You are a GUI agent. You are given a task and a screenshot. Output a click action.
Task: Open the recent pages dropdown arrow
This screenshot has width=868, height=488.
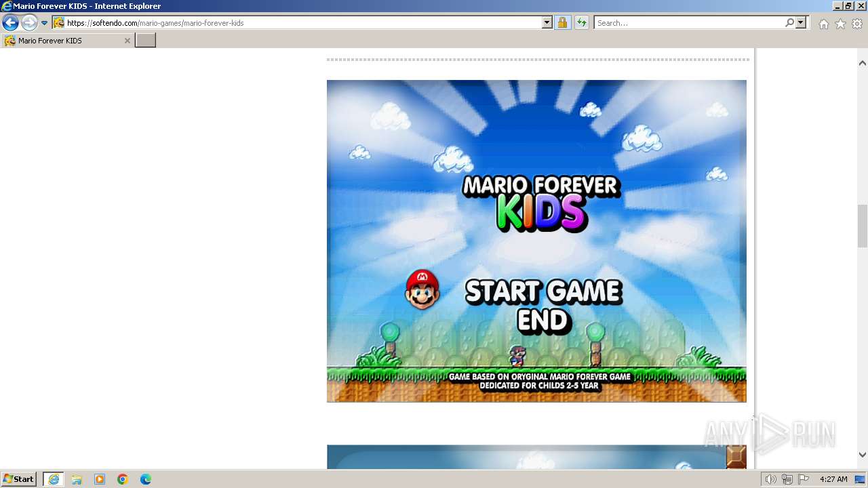(45, 23)
